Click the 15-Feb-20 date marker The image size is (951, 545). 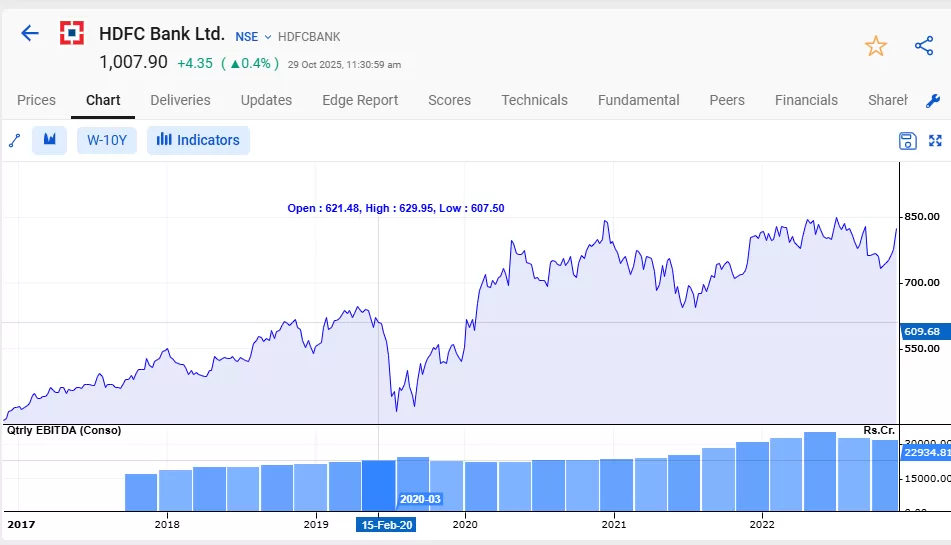[x=386, y=525]
